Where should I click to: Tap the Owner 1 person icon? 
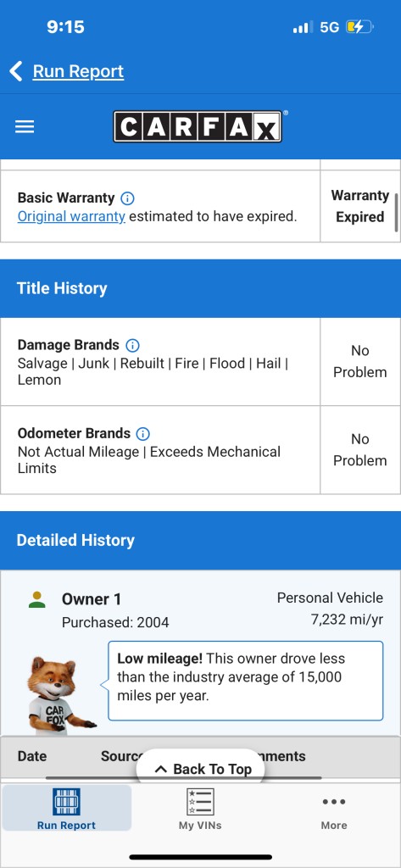[x=36, y=599]
